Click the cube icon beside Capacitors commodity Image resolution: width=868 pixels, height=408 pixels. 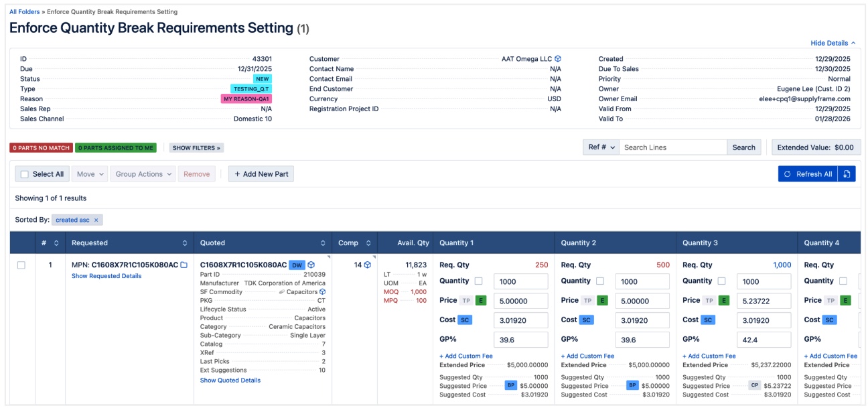click(322, 292)
